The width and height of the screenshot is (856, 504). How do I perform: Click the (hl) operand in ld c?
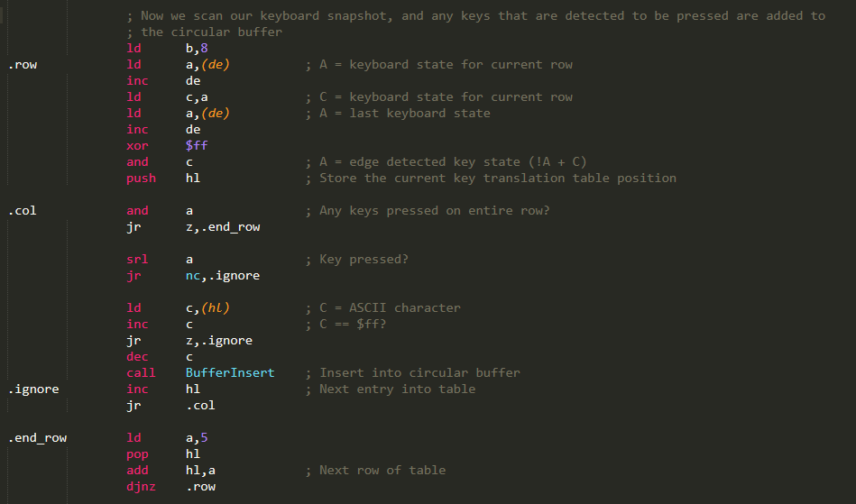coord(215,307)
